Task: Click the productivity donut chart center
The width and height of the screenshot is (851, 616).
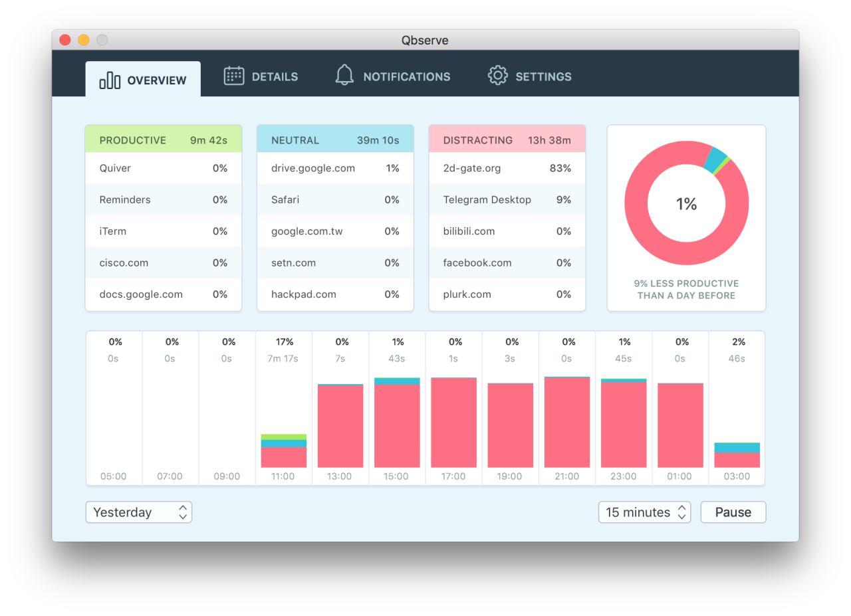Action: 686,204
